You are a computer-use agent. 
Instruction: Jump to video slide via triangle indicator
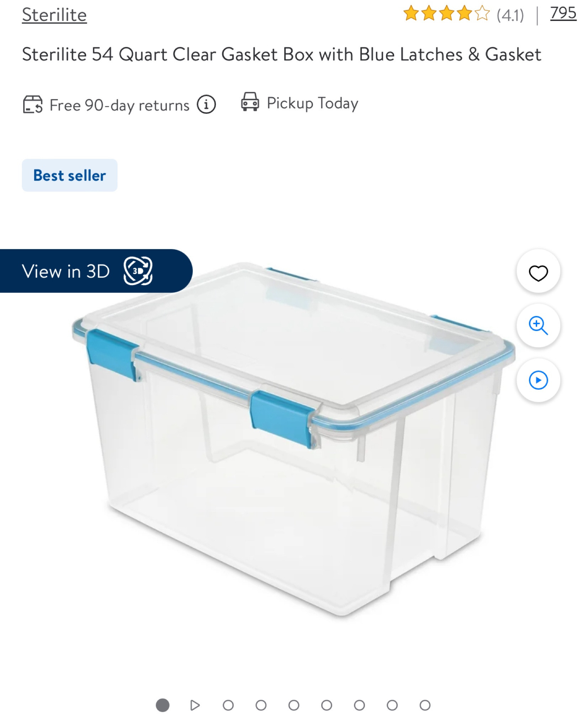coord(195,705)
